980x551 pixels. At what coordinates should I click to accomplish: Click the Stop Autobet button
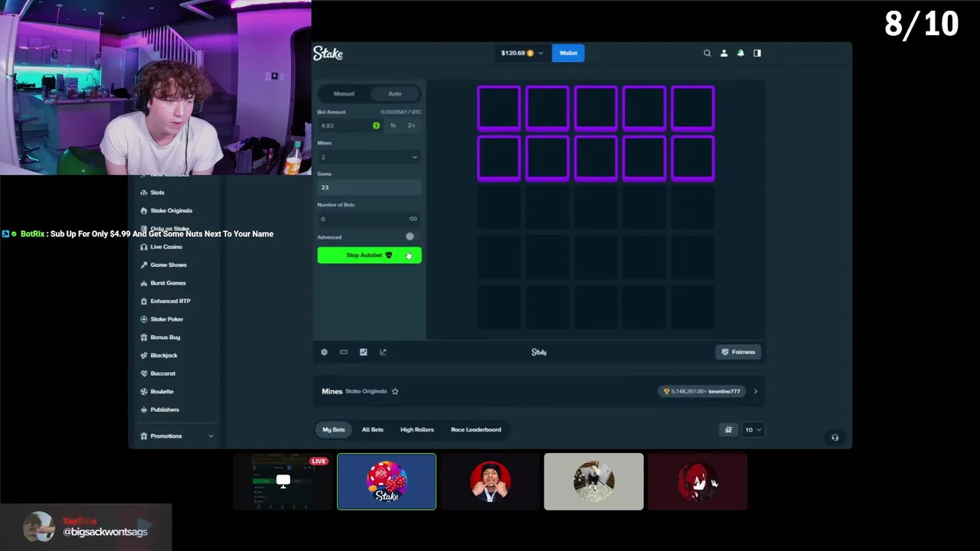pos(369,255)
